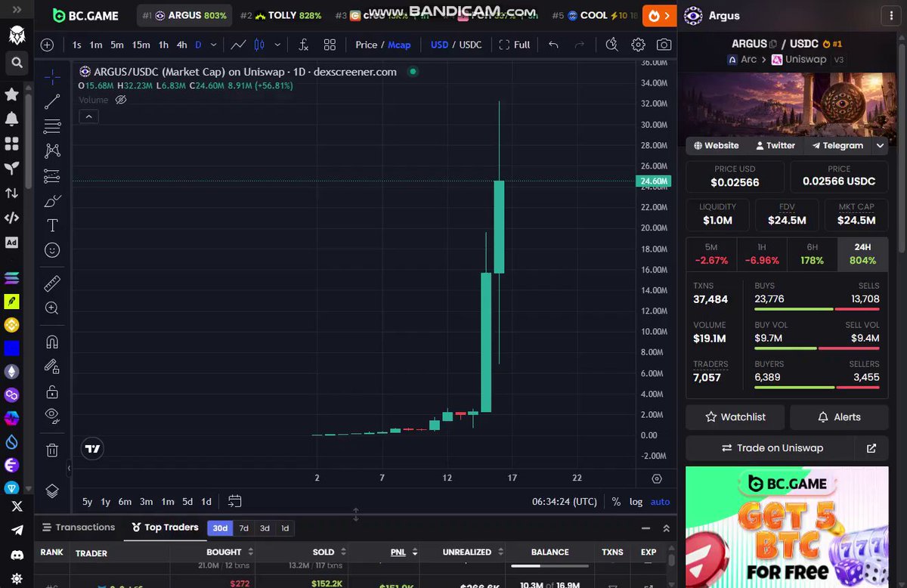Switch to the Transactions tab
Screen dimensions: 907x588
[x=79, y=528]
